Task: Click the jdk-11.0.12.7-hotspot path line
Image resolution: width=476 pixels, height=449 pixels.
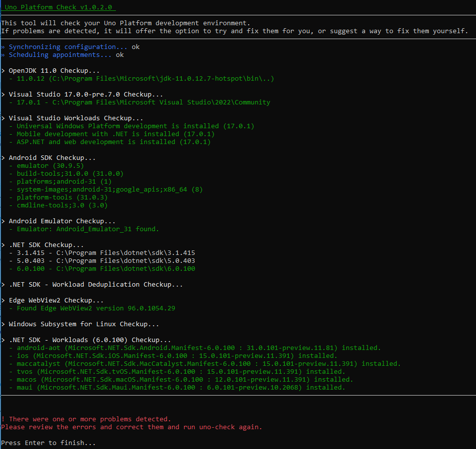Action: (x=142, y=78)
